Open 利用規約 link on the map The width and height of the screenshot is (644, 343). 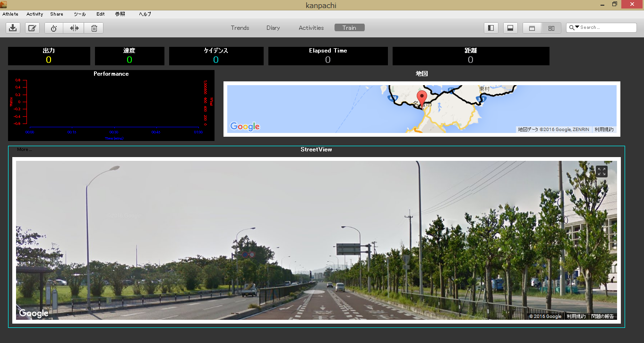click(604, 129)
